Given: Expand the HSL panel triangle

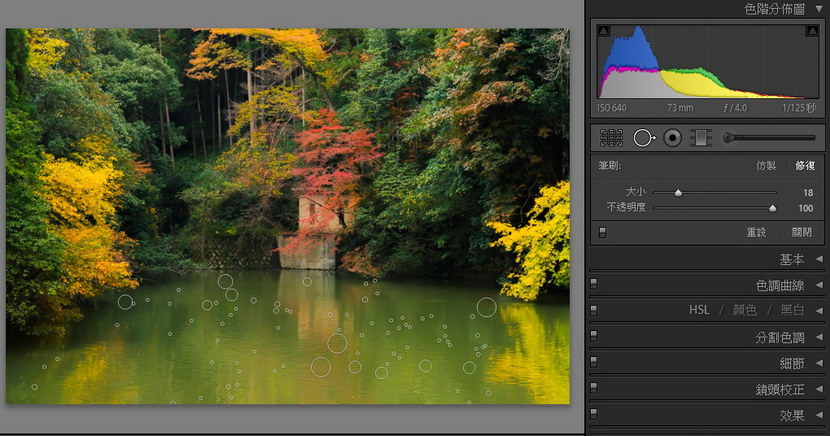Looking at the screenshot, I should click(819, 310).
